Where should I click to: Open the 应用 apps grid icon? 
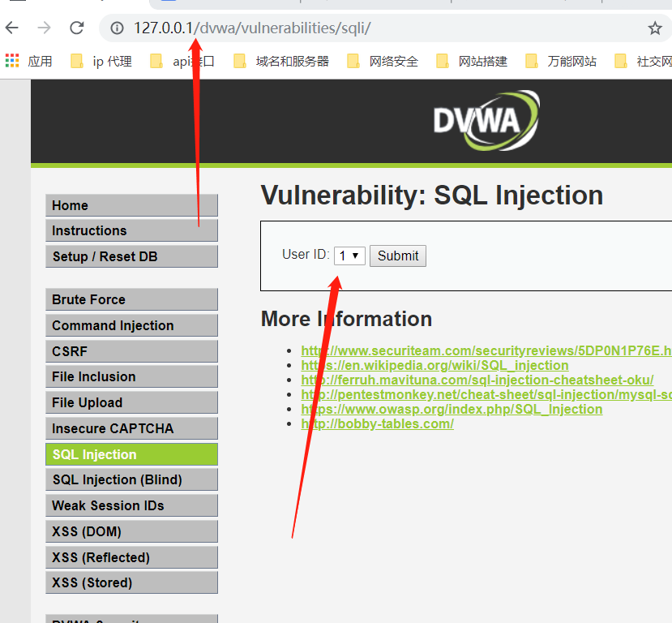click(12, 61)
